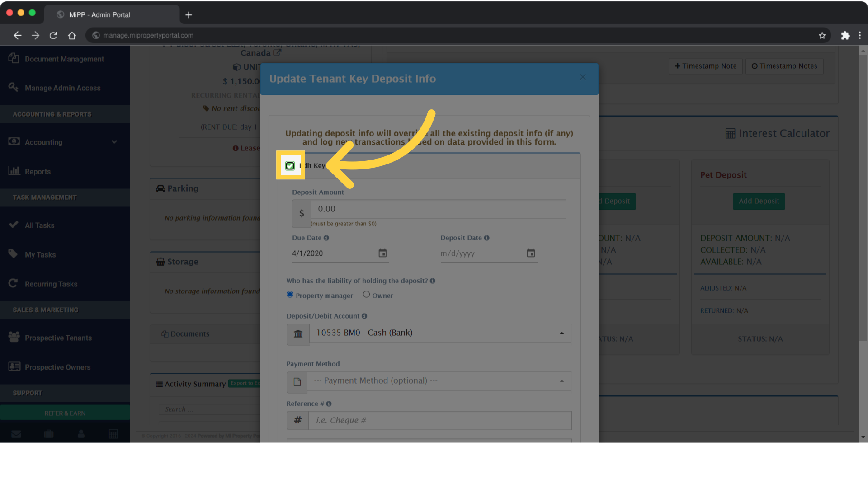
Task: Open the browser extensions puzzle icon
Action: click(845, 35)
